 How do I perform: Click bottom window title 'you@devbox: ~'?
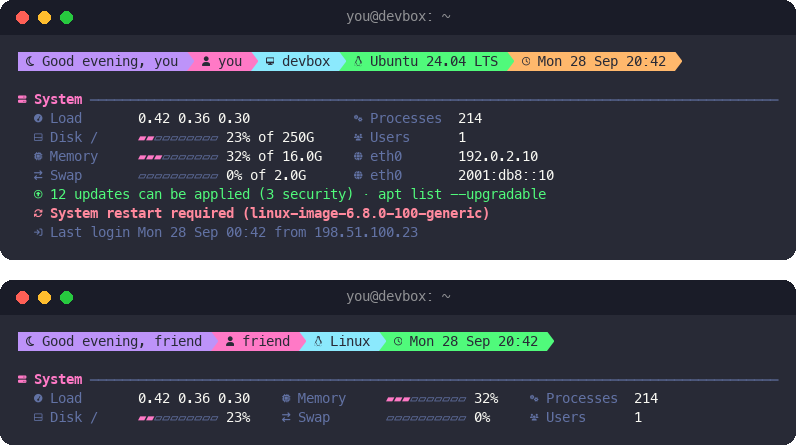[x=399, y=297]
